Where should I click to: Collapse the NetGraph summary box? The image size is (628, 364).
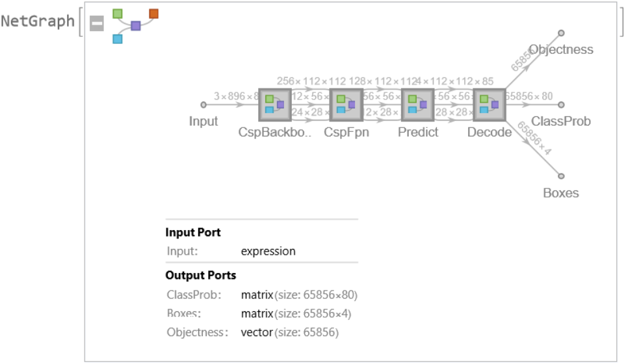97,25
